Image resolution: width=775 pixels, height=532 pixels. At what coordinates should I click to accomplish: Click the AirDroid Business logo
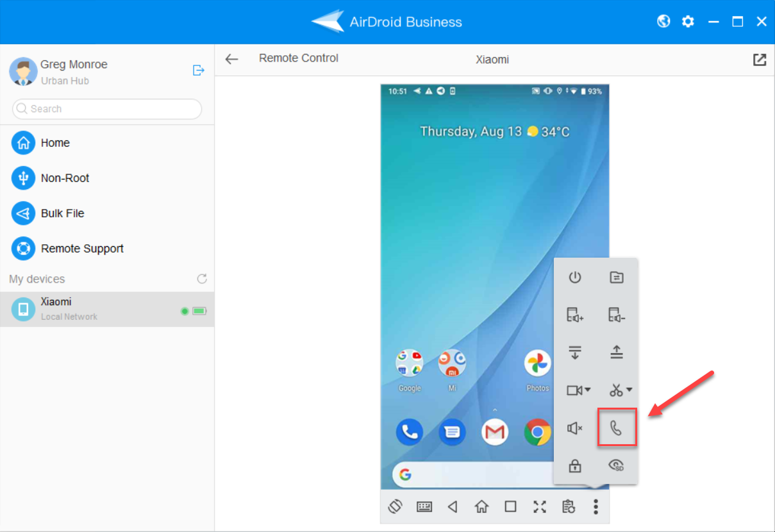point(387,21)
